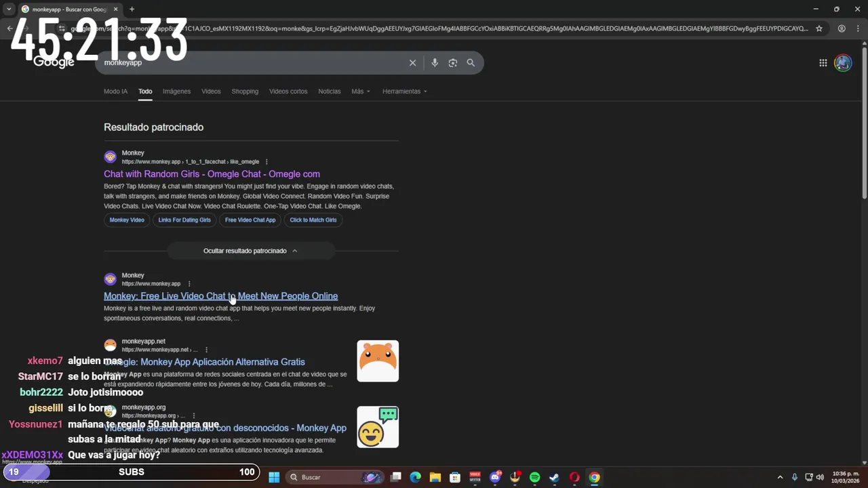Screen dimensions: 868x488
Task: Open Voicemeeter from the taskbar
Action: click(x=475, y=477)
